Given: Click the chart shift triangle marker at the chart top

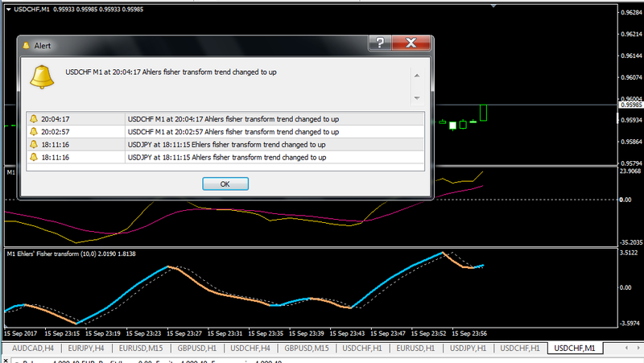Looking at the screenshot, I should point(493,6).
